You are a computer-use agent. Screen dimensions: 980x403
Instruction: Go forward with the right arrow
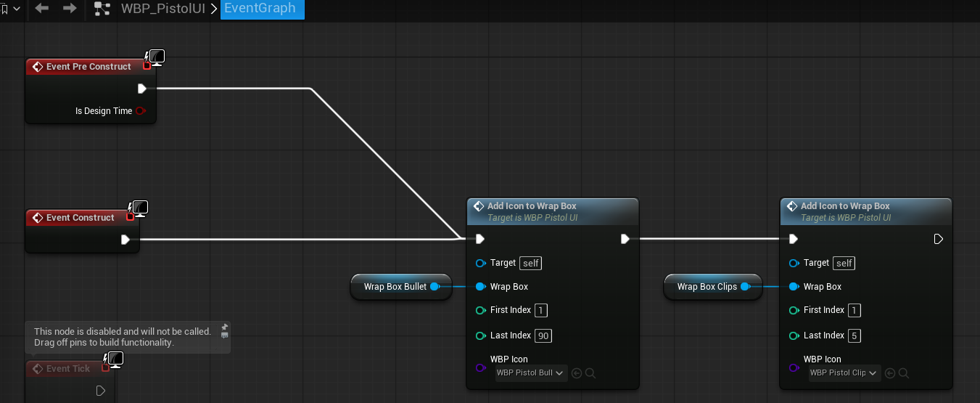click(x=70, y=9)
